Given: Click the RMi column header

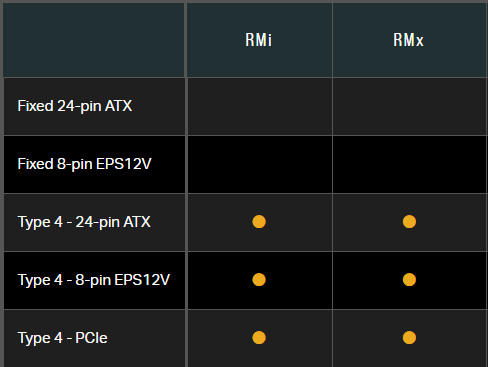Looking at the screenshot, I should [x=259, y=40].
